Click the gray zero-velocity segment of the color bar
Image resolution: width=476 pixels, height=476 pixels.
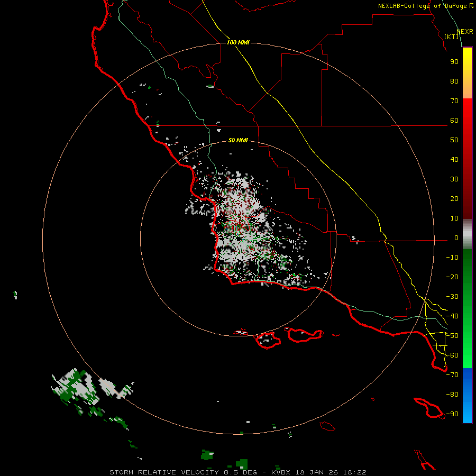point(467,234)
